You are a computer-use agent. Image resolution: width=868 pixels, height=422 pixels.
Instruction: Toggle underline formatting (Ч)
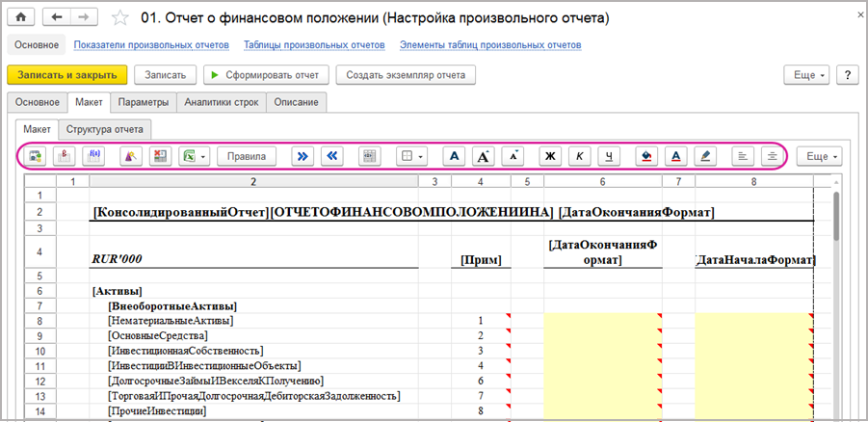point(609,155)
